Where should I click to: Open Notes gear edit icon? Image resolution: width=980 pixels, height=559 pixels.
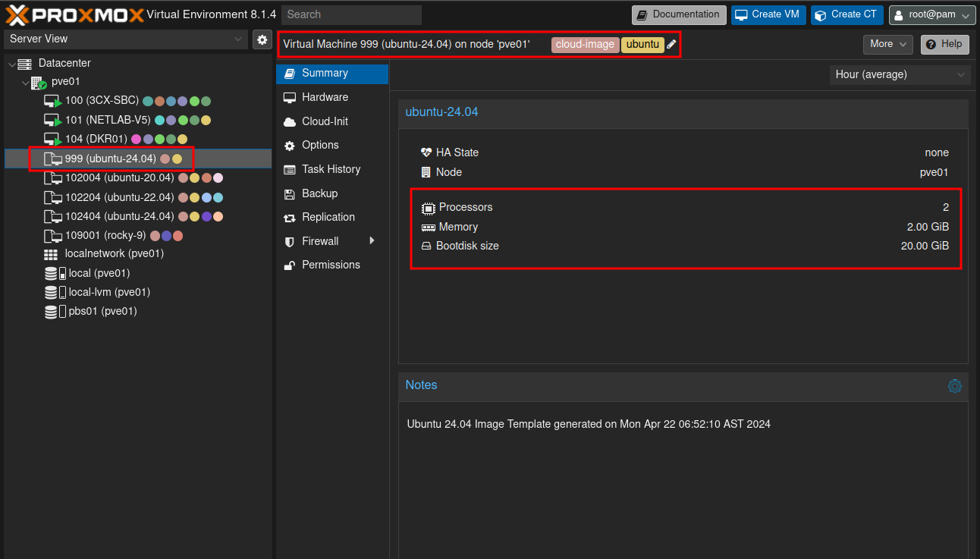point(954,385)
